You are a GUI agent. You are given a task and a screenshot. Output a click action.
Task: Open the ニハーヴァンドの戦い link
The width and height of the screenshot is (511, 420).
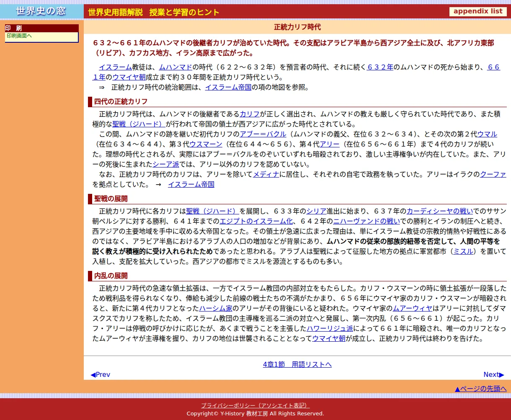pyautogui.click(x=366, y=221)
